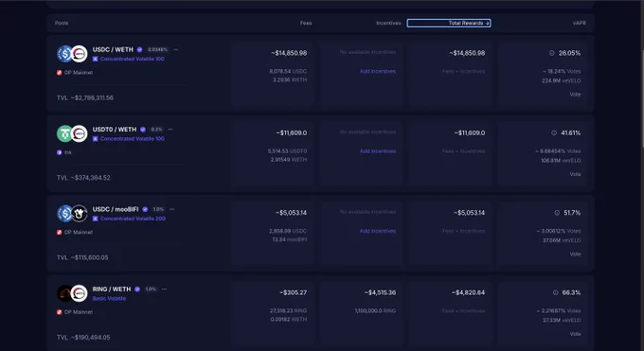Click the USDC token icon in the USDC / mooBIFI pool
The width and height of the screenshot is (644, 351).
pos(64,214)
